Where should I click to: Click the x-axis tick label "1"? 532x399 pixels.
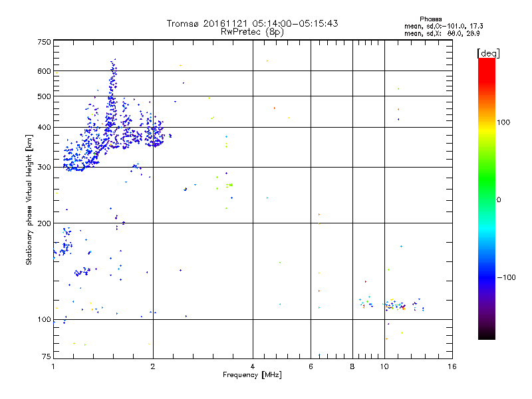(53, 366)
